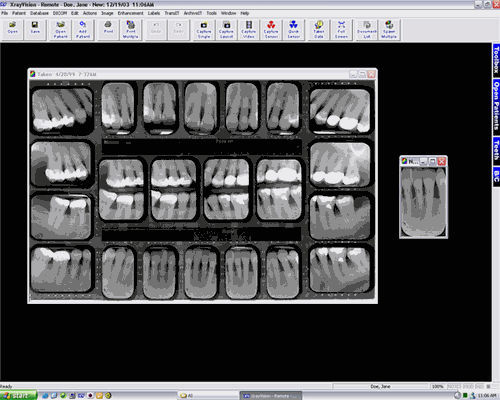The height and width of the screenshot is (400, 500).
Task: Open the Help menu
Action: tap(245, 13)
